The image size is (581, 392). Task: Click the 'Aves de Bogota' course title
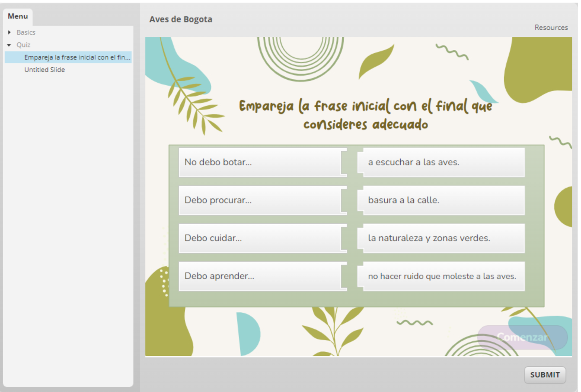point(181,19)
